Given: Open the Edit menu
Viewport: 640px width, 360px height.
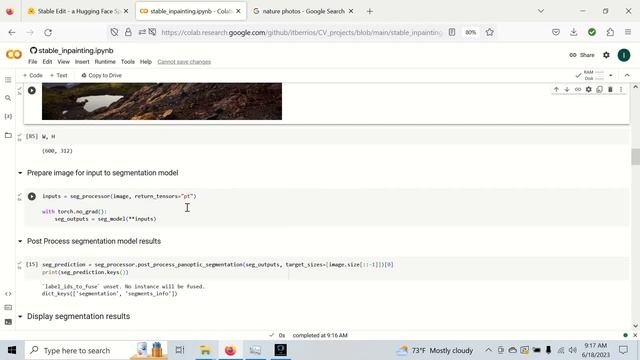Looking at the screenshot, I should click(x=47, y=62).
